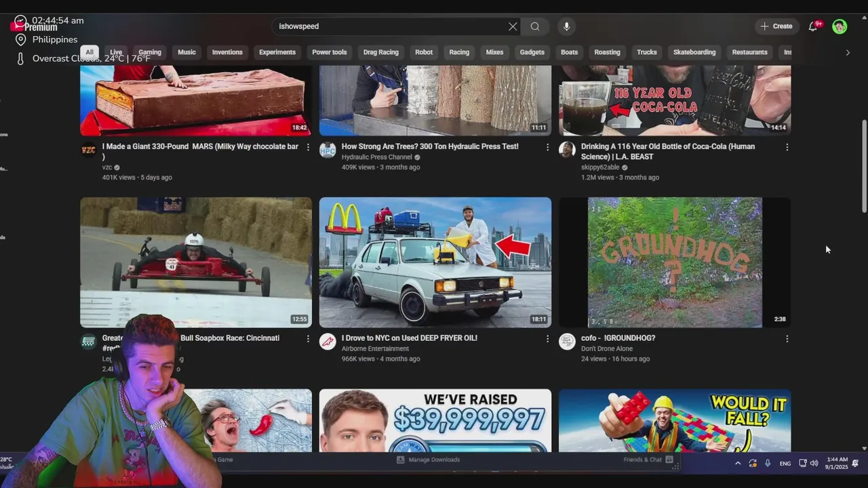Play the soapbox race video thumbnail

click(196, 262)
